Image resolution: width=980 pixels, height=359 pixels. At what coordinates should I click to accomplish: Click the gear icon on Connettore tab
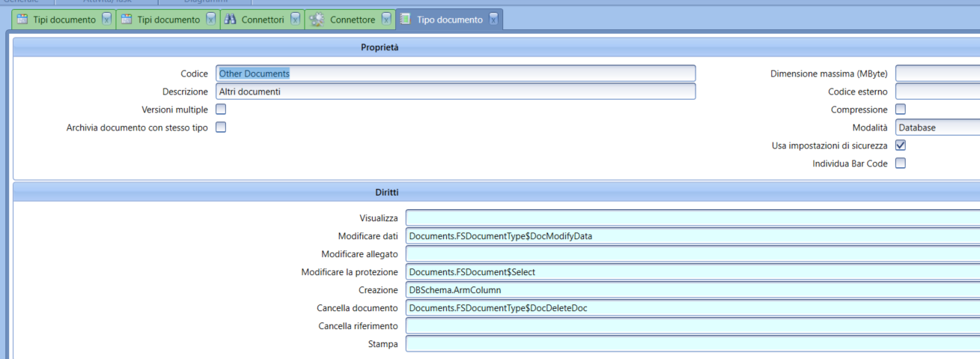(x=317, y=20)
